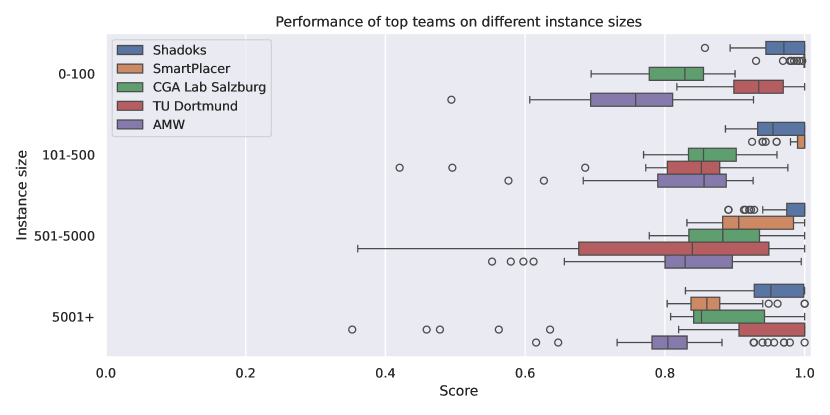Click the leftmost outlier point in the 5001+ group
Image resolution: width=830 pixels, height=415 pixels.
[x=352, y=329]
